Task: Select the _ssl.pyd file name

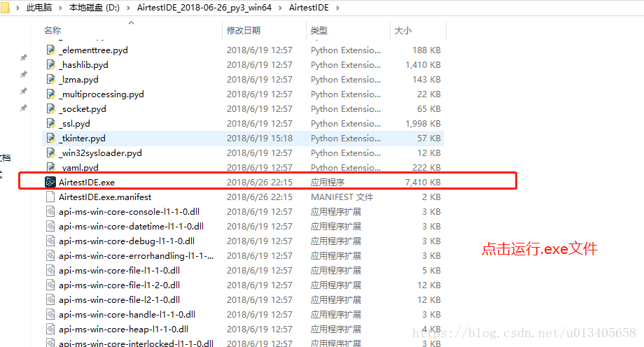Action: click(x=75, y=124)
